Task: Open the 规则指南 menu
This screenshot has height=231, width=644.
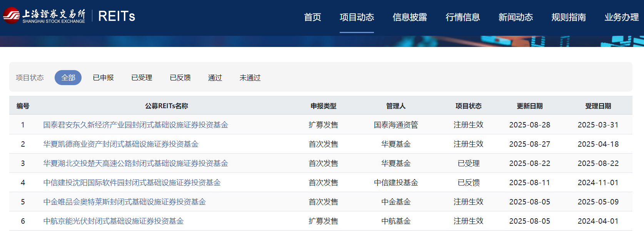Action: click(569, 17)
